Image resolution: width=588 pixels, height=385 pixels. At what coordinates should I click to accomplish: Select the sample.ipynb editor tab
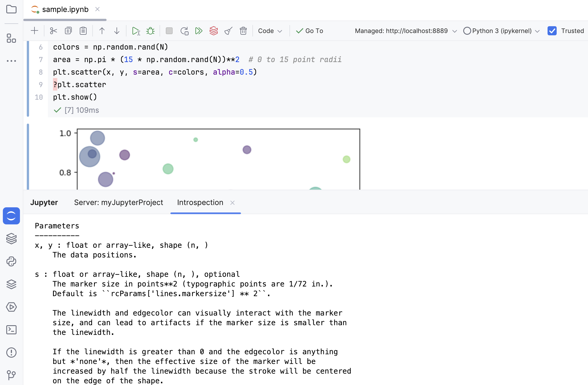(65, 9)
